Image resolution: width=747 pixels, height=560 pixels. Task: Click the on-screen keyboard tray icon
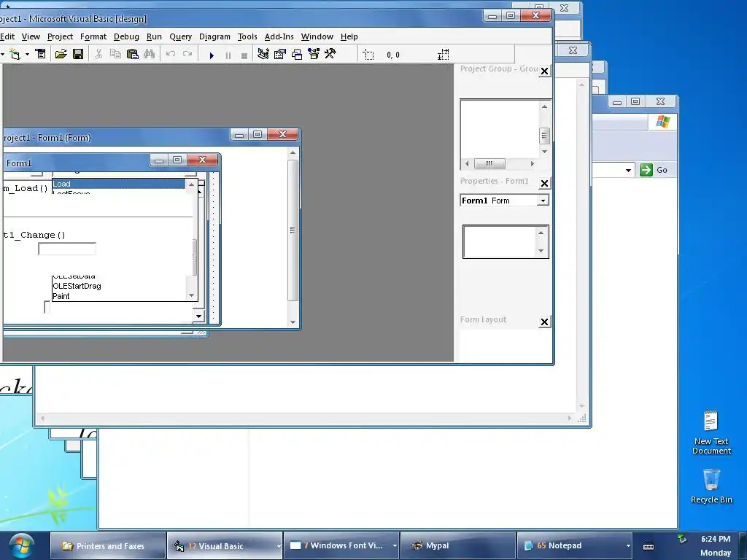click(x=649, y=546)
